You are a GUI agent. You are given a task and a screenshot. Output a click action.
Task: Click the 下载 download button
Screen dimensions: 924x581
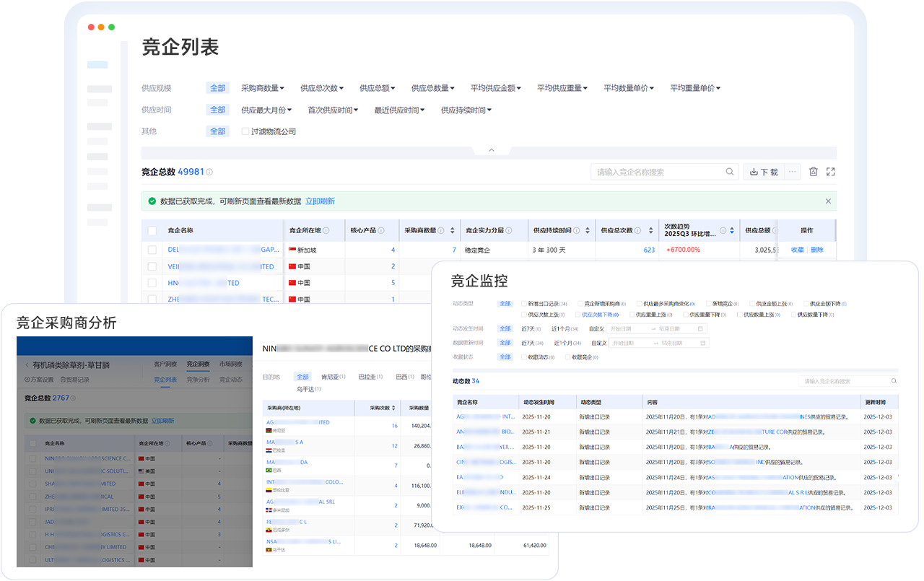[763, 172]
